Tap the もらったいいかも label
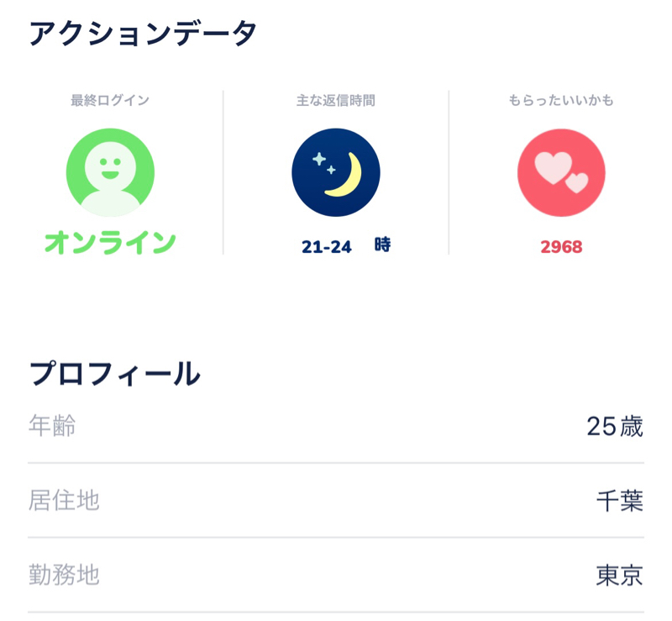Screen dimensions: 672x621 pos(561,100)
